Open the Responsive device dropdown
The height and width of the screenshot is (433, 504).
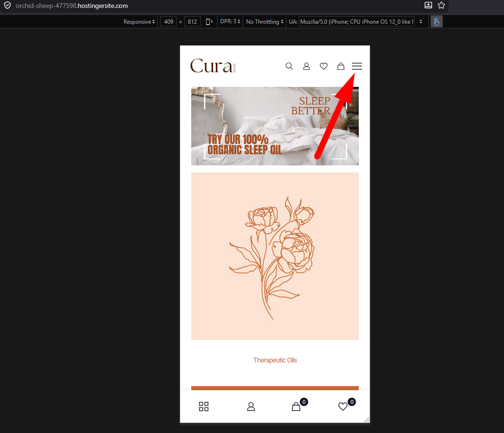(139, 21)
